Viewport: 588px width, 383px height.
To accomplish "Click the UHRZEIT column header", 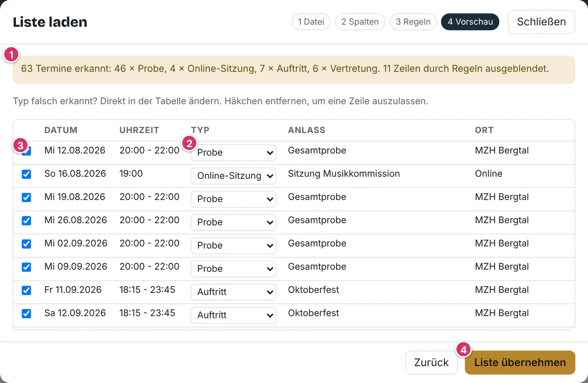I will coord(139,130).
